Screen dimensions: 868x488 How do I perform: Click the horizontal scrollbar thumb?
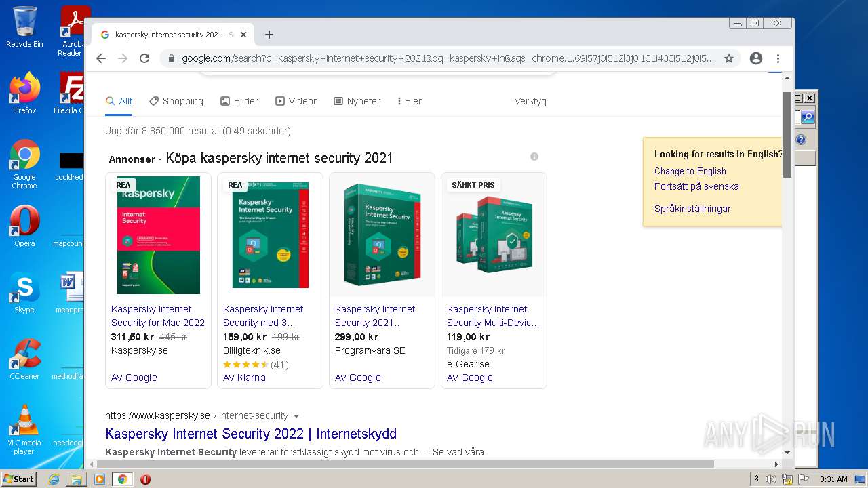pyautogui.click(x=405, y=464)
